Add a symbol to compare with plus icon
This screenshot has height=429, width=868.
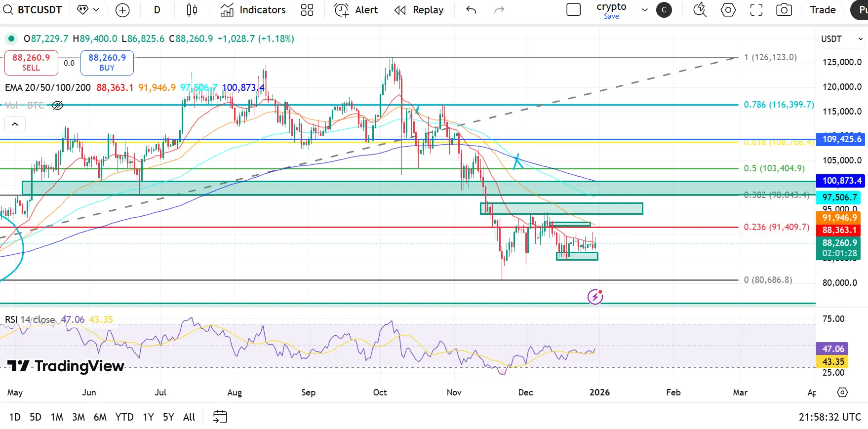tap(122, 10)
